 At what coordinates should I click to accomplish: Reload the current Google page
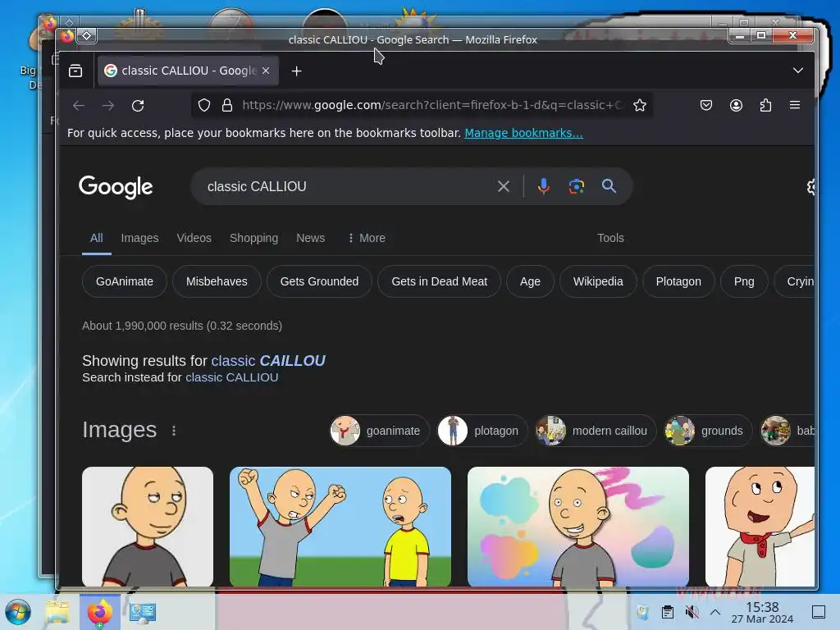(x=138, y=106)
